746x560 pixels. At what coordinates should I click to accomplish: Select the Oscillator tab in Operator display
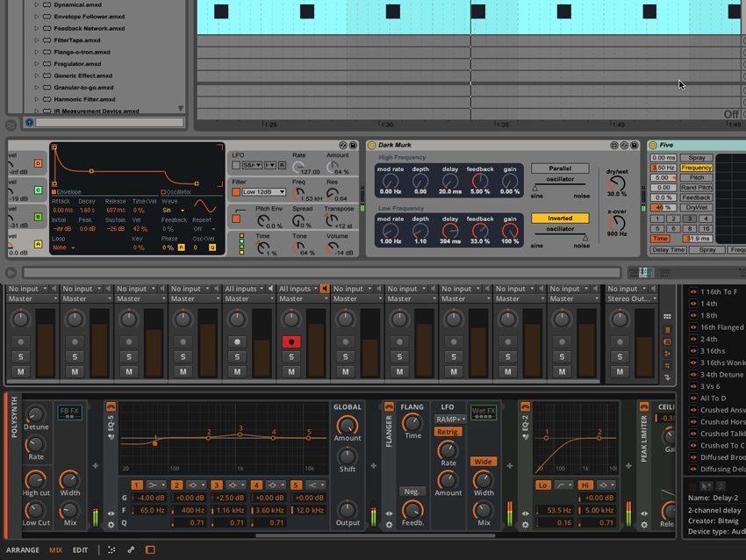click(176, 191)
